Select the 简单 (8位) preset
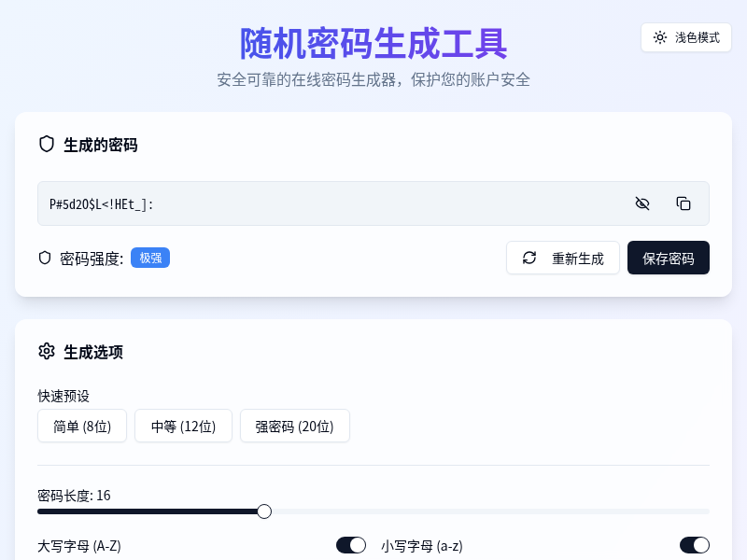Image resolution: width=747 pixels, height=560 pixels. [x=82, y=426]
